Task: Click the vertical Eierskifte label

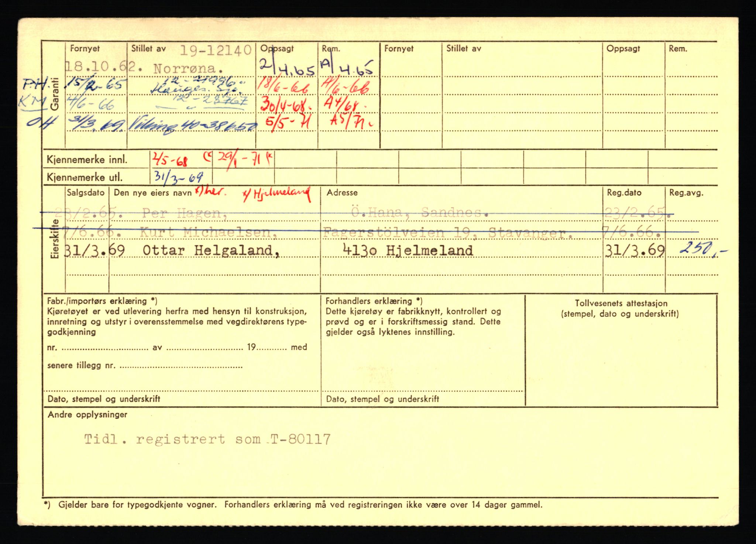Action: (x=54, y=239)
